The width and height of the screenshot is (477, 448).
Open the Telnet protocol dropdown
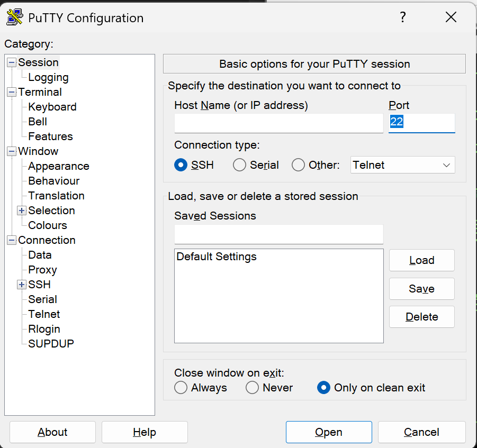(402, 165)
